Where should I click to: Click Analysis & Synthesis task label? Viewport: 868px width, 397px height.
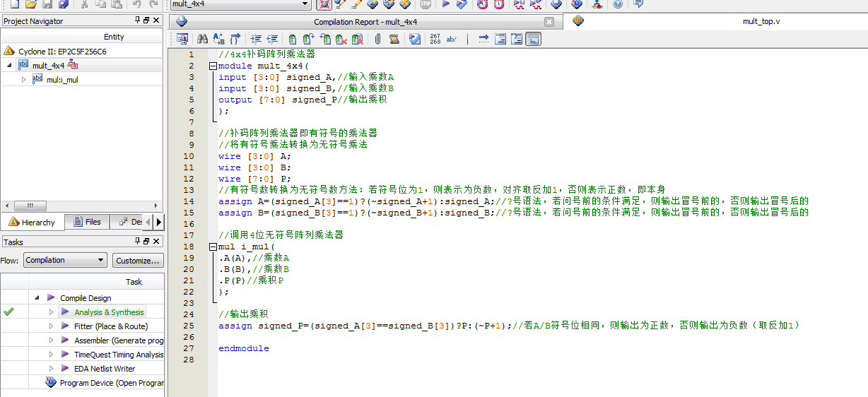[109, 312]
